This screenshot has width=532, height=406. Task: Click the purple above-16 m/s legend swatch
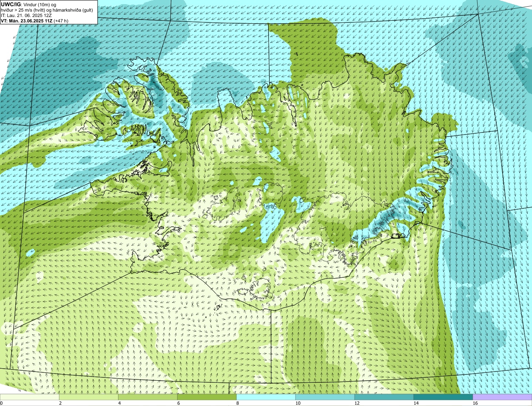click(x=502, y=397)
